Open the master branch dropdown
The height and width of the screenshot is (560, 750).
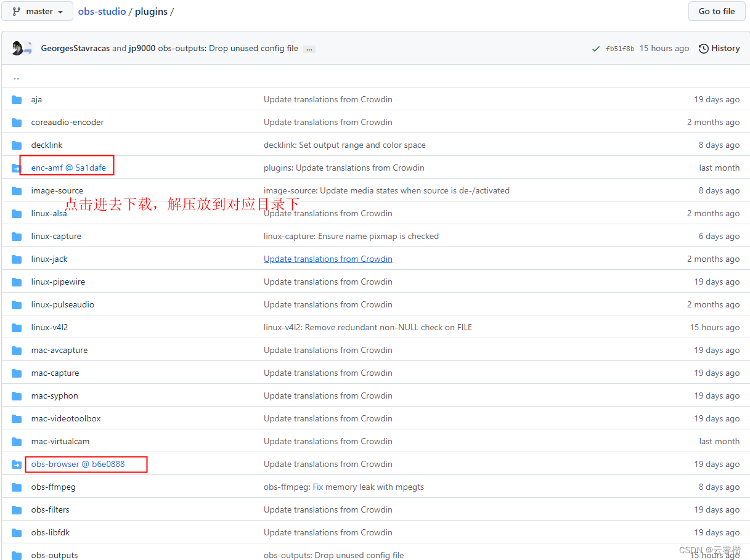[x=37, y=11]
